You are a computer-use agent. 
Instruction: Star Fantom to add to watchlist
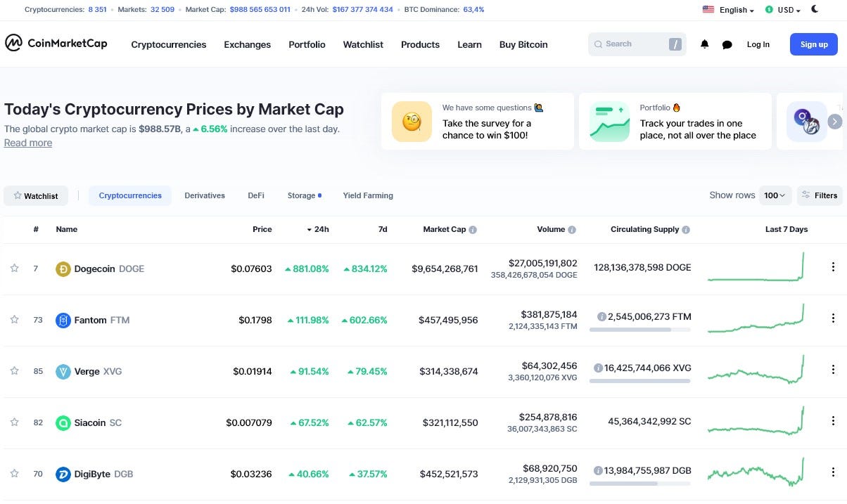(x=14, y=319)
